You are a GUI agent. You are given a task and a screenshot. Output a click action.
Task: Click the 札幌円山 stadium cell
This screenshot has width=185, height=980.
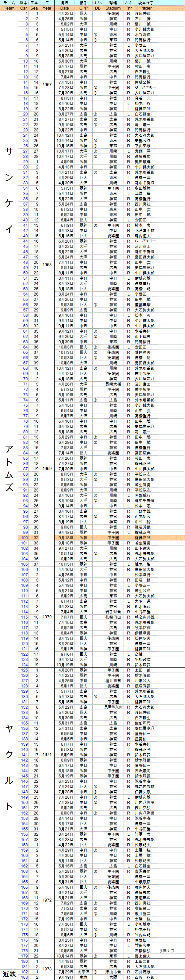click(113, 617)
